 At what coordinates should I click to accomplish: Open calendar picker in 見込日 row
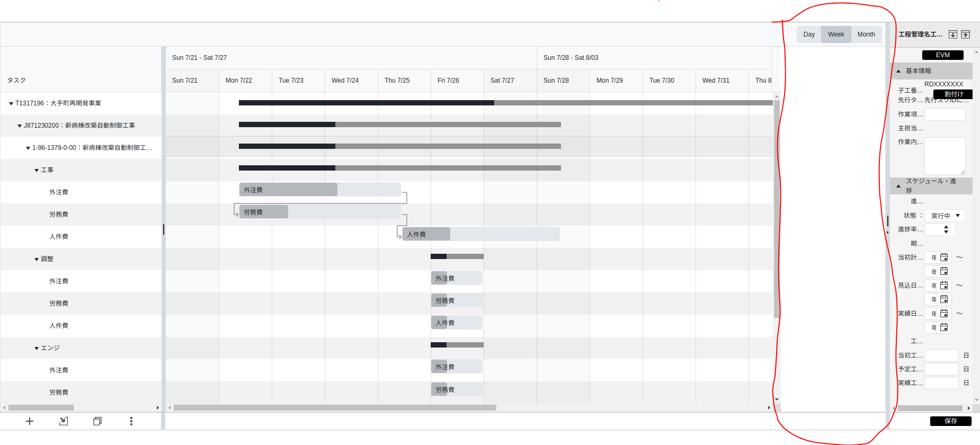tap(944, 286)
